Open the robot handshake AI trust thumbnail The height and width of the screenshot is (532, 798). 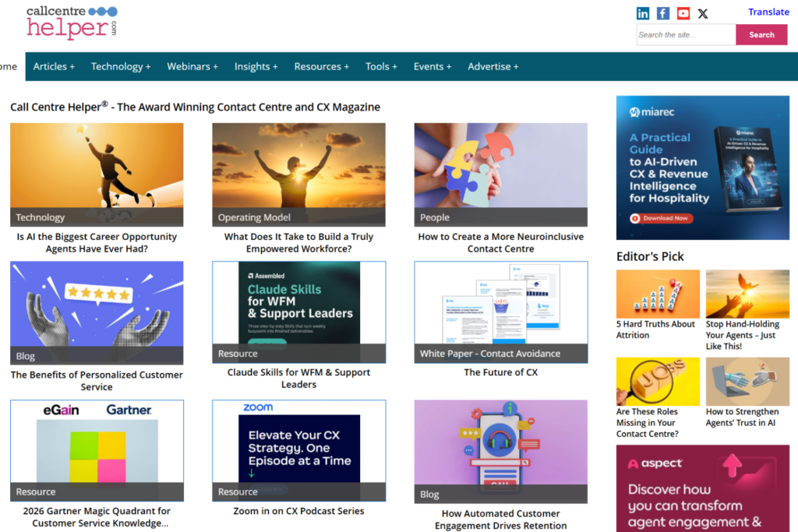click(747, 382)
